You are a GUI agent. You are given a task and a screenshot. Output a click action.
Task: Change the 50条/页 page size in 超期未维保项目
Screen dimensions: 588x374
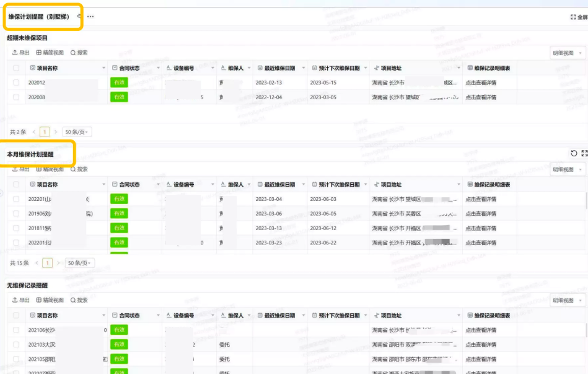[76, 132]
